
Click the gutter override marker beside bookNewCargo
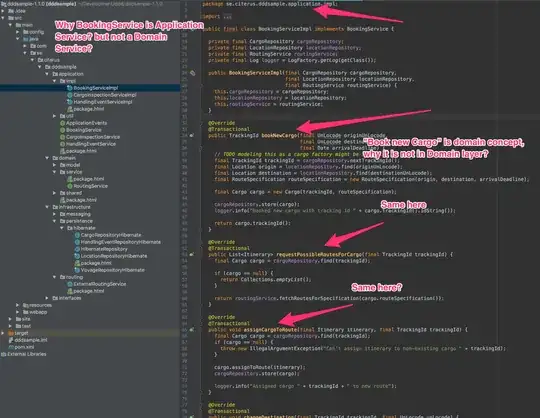pos(191,136)
